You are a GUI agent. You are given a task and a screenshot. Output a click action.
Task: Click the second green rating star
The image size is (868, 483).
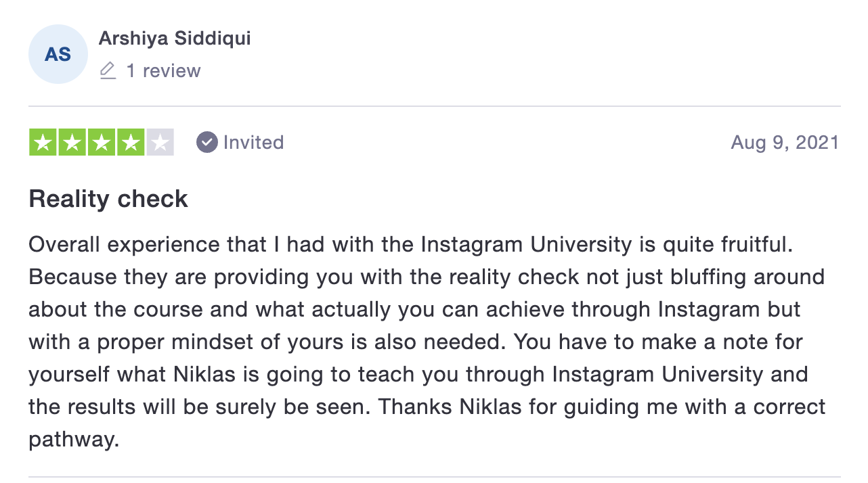[x=72, y=142]
